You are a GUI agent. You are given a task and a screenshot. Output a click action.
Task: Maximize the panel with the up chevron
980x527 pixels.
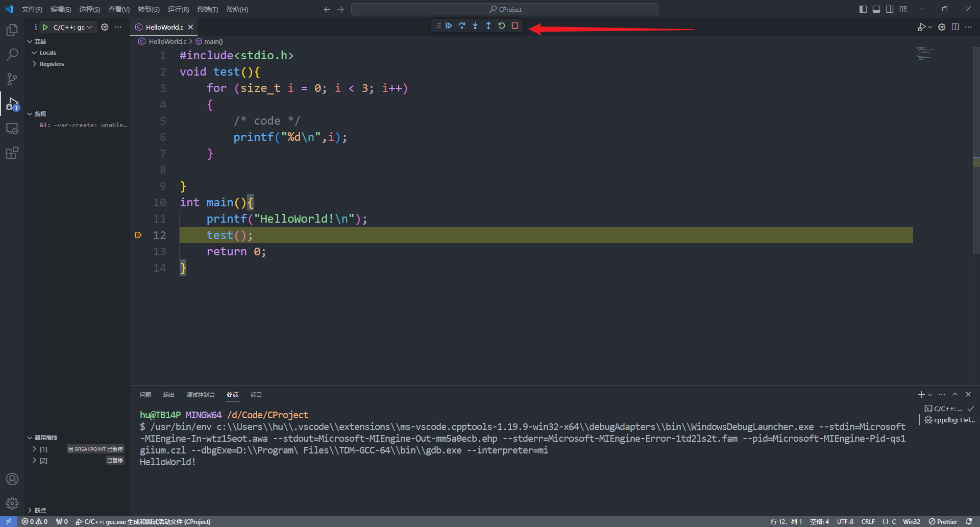coord(955,394)
